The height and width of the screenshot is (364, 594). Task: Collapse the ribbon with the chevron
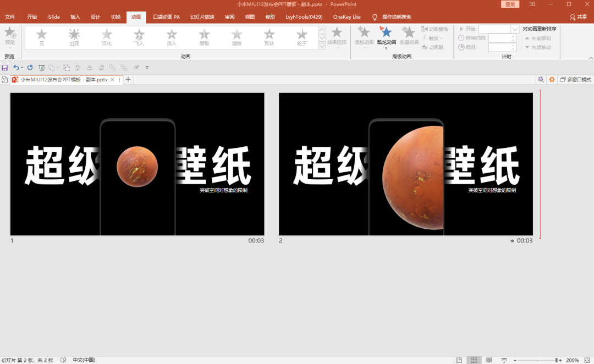click(x=591, y=58)
